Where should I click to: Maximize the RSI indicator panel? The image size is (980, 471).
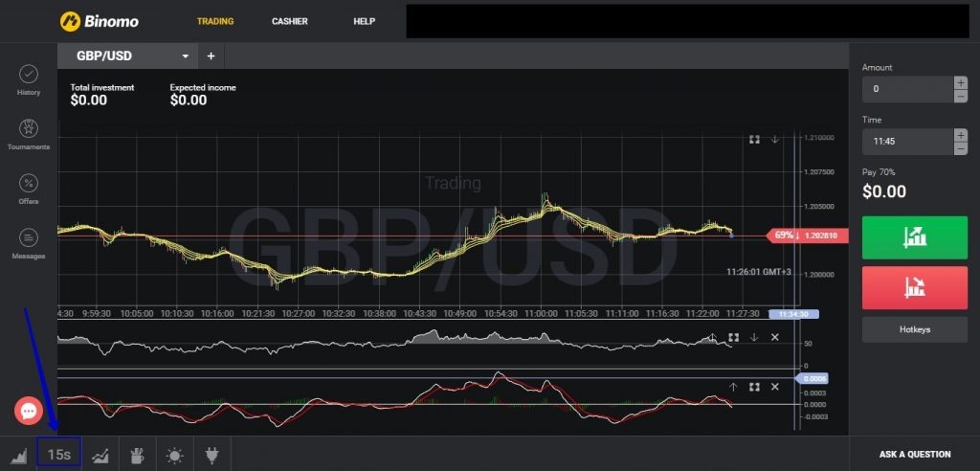[x=734, y=337]
